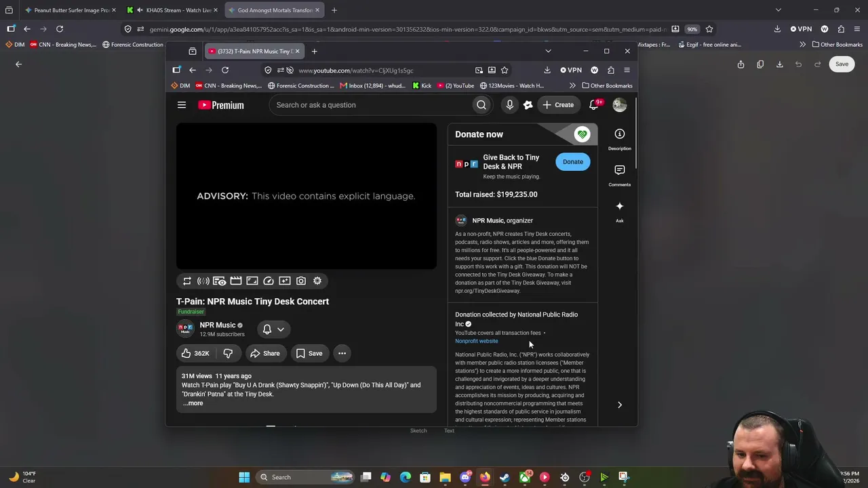This screenshot has width=868, height=488.
Task: Dislike the T-Pain video
Action: [229, 353]
